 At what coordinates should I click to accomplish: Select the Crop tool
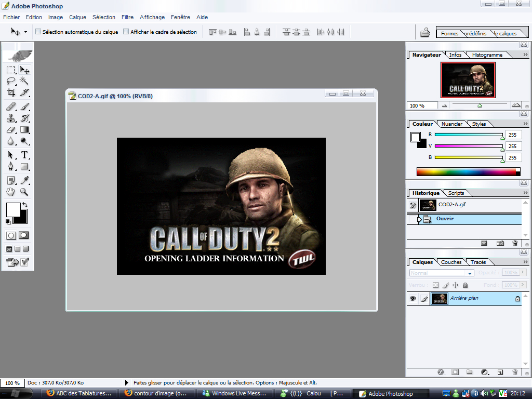(11, 92)
